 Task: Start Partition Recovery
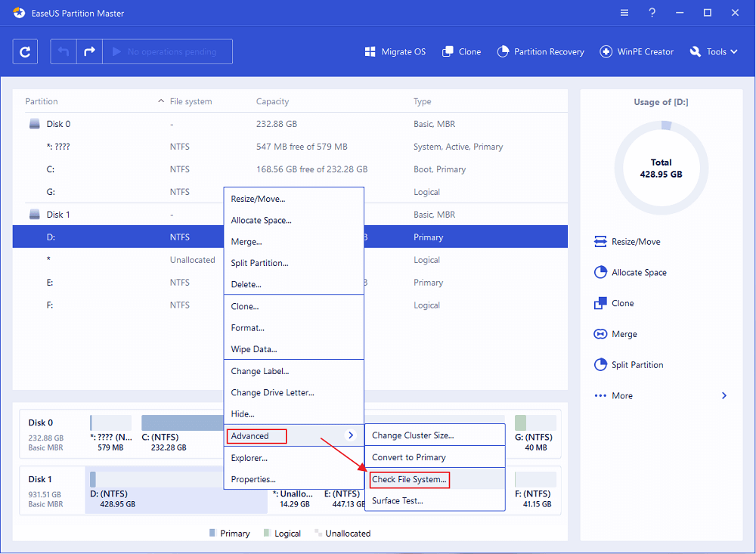pos(541,51)
